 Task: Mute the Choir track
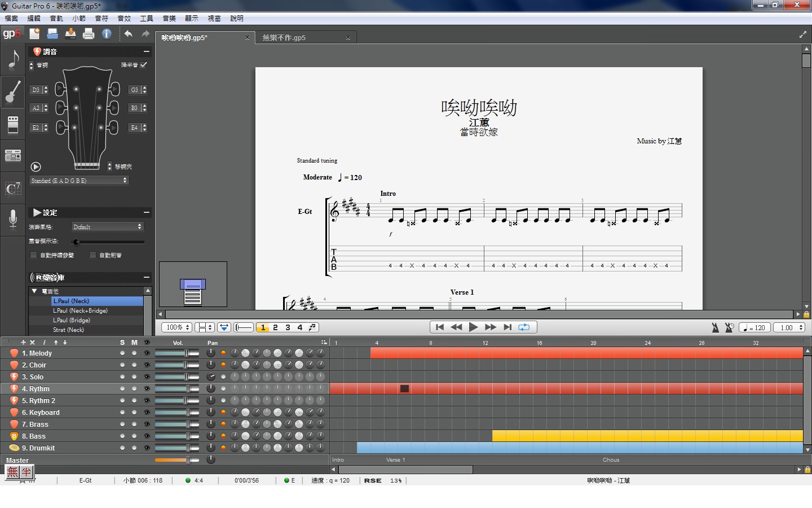click(134, 365)
